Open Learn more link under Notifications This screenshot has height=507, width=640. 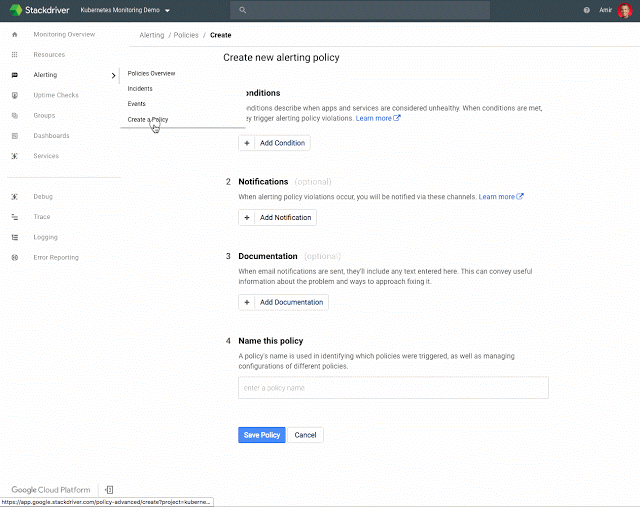click(496, 197)
